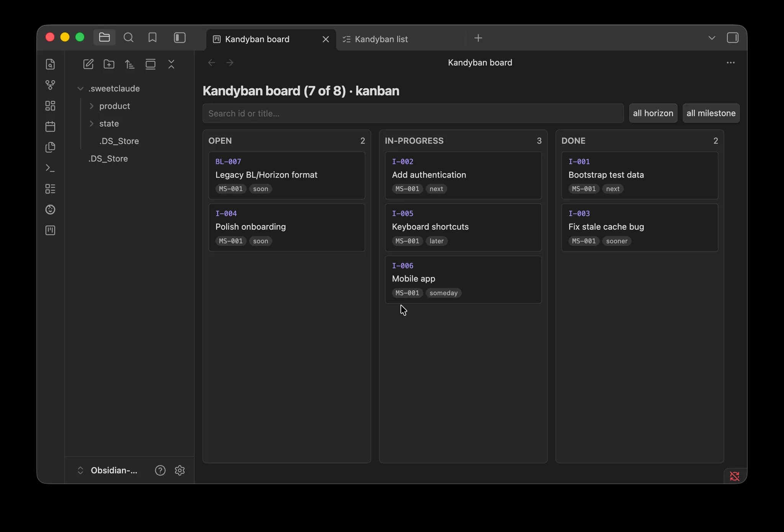Click the IN-PROGRESS column header
Screen dimensions: 784x532
pos(414,141)
